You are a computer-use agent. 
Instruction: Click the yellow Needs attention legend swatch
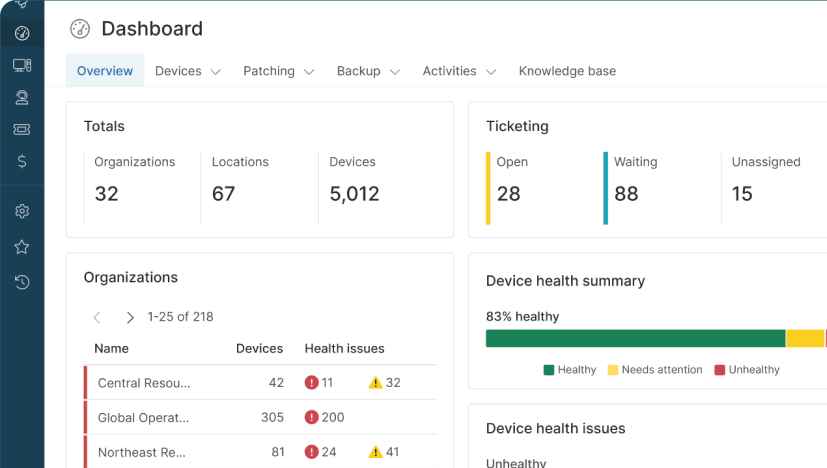(x=612, y=370)
